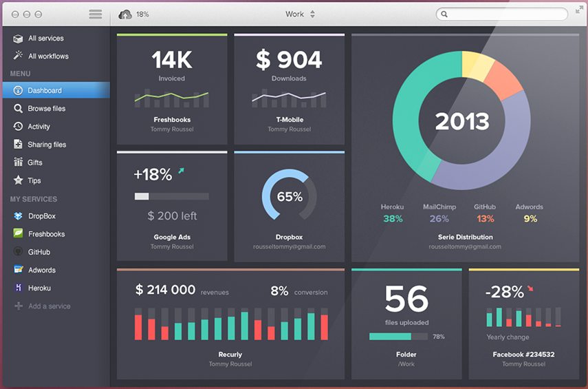This screenshot has height=389, width=588.
Task: Click the 2013 donut center label
Action: click(462, 121)
